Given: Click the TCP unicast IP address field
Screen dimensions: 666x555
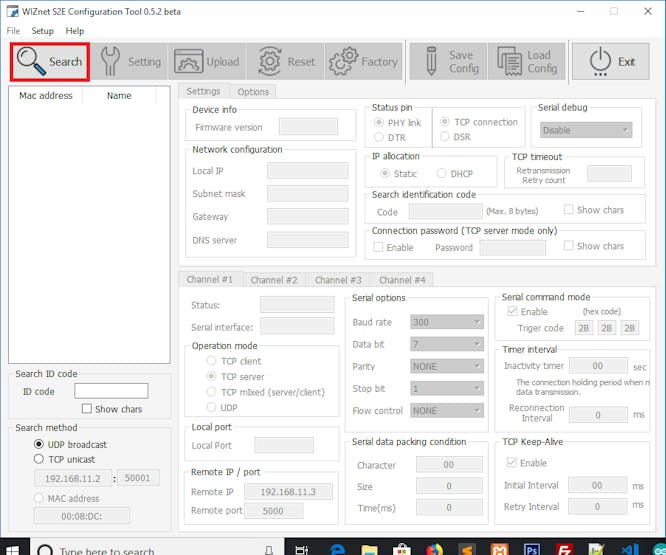Looking at the screenshot, I should [x=73, y=478].
